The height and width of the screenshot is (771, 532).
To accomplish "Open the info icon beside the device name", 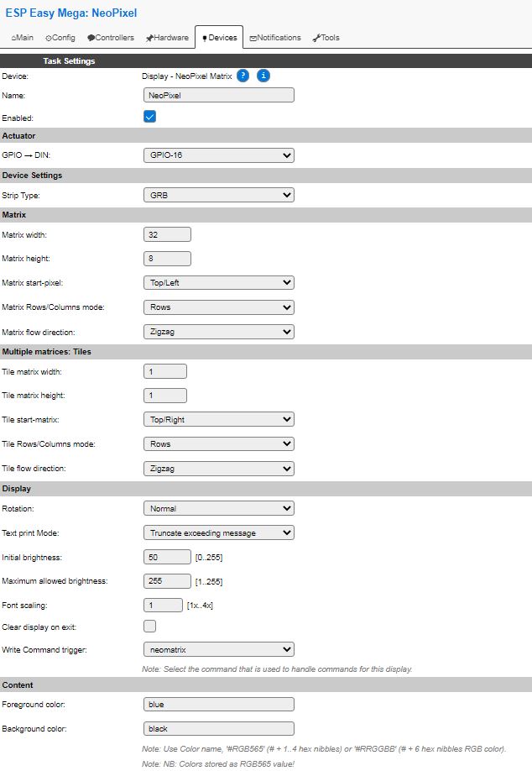I will pos(263,76).
